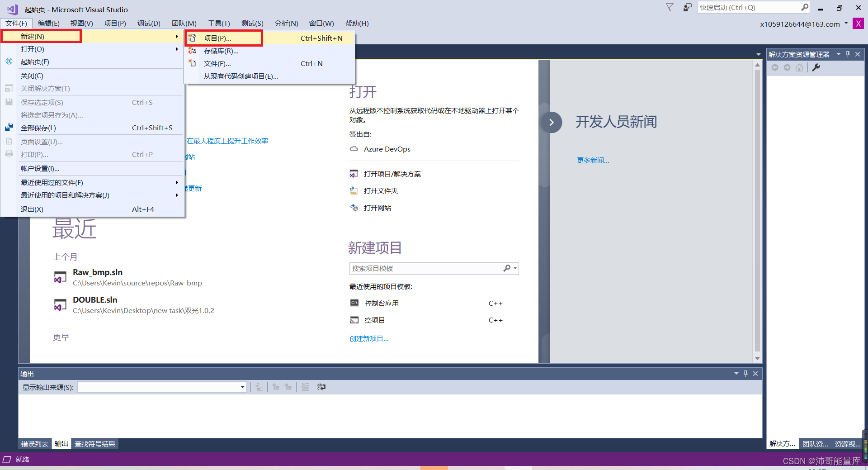Expand 最近使用的项目和解决方案 submenu

(x=177, y=195)
